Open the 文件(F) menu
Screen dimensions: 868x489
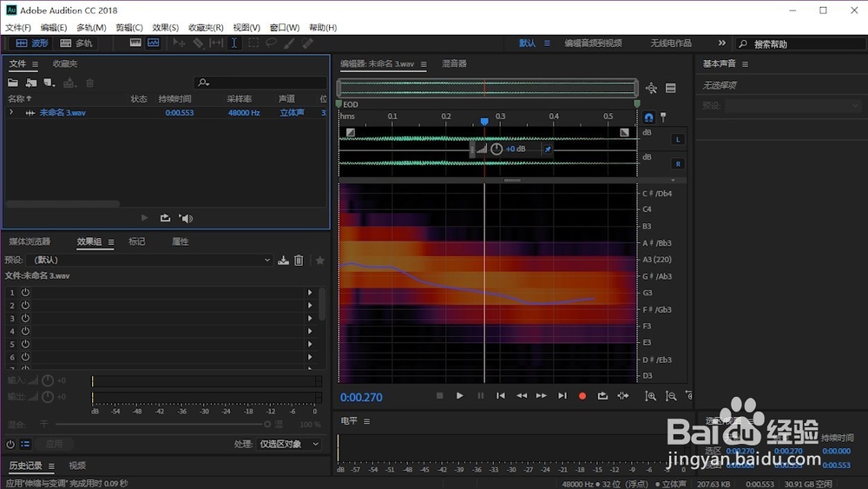click(x=18, y=27)
